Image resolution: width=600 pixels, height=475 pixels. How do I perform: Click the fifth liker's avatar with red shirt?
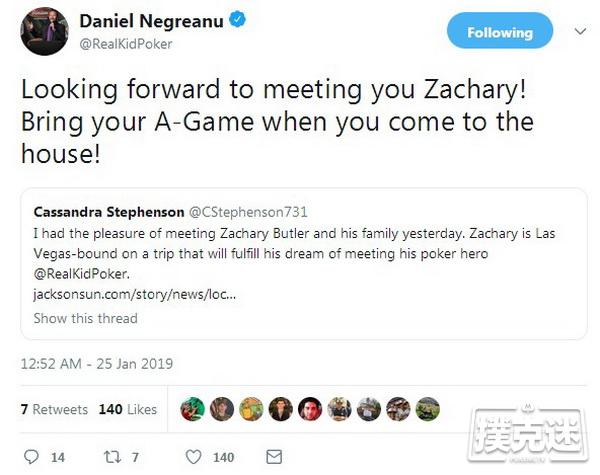pyautogui.click(x=310, y=409)
